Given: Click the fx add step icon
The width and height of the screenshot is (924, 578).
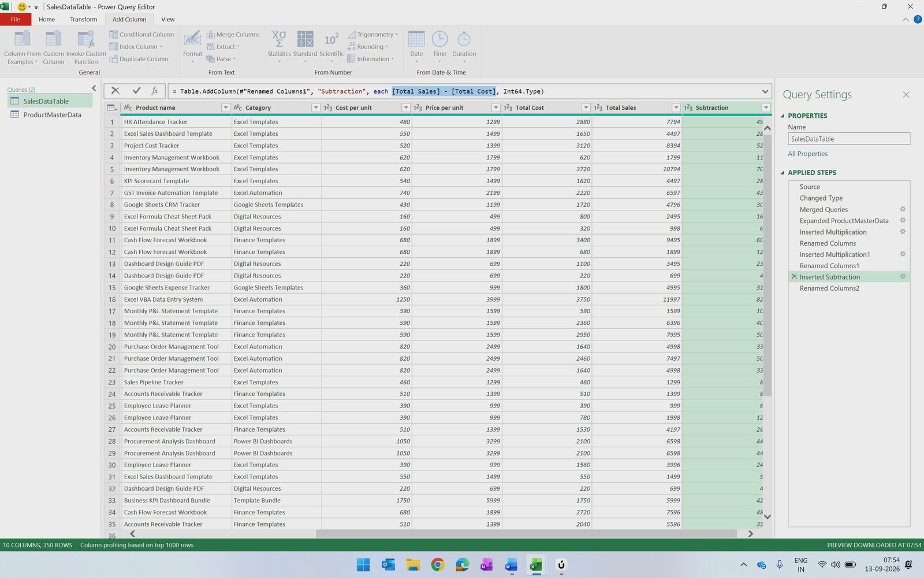Looking at the screenshot, I should point(155,91).
